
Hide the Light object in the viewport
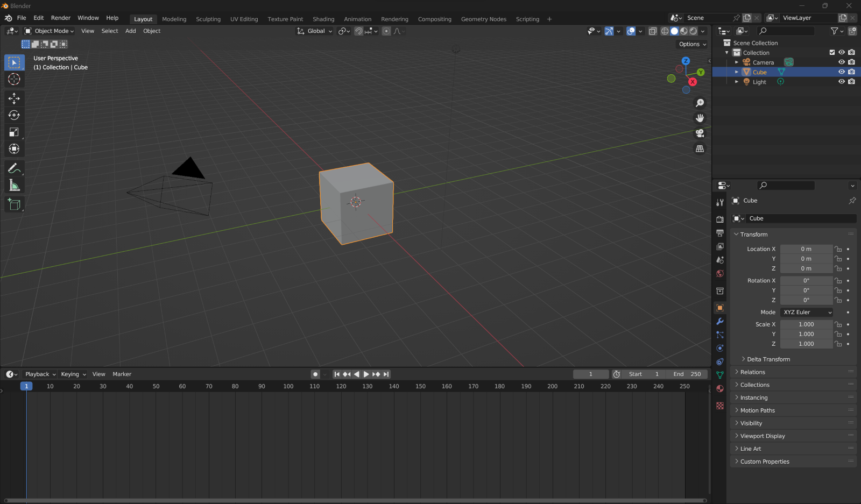click(x=842, y=81)
